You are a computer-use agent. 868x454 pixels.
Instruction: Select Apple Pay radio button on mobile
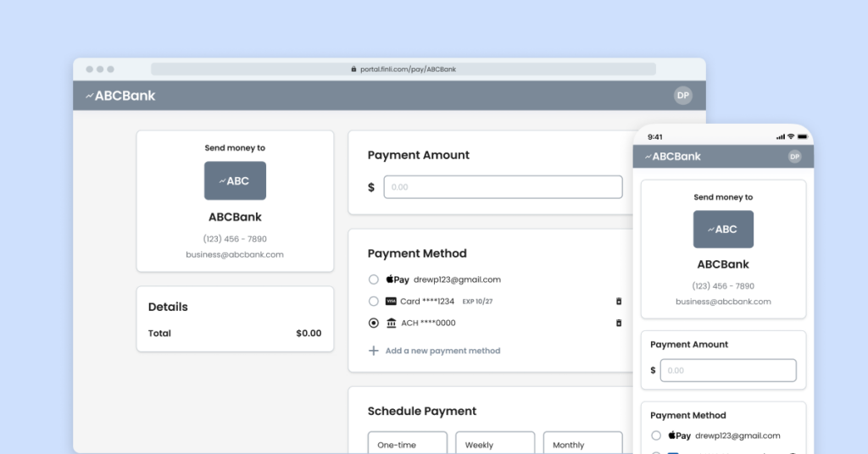(x=656, y=435)
